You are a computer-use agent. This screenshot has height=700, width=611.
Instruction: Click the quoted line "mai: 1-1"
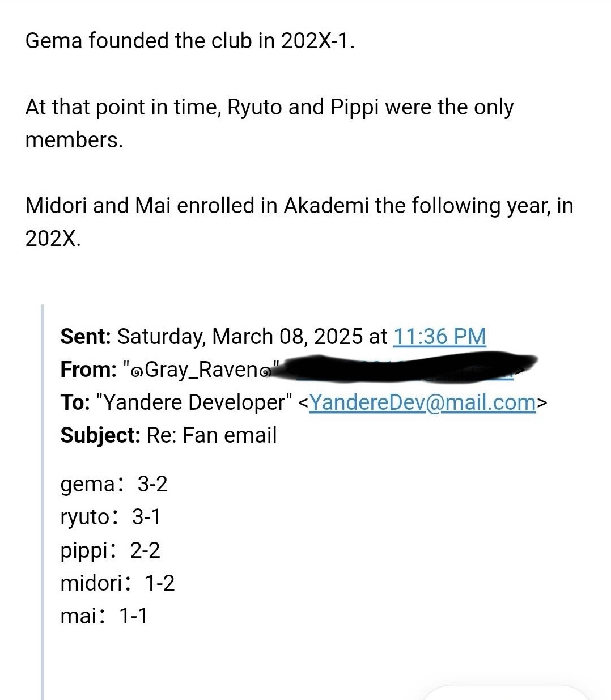tap(104, 616)
